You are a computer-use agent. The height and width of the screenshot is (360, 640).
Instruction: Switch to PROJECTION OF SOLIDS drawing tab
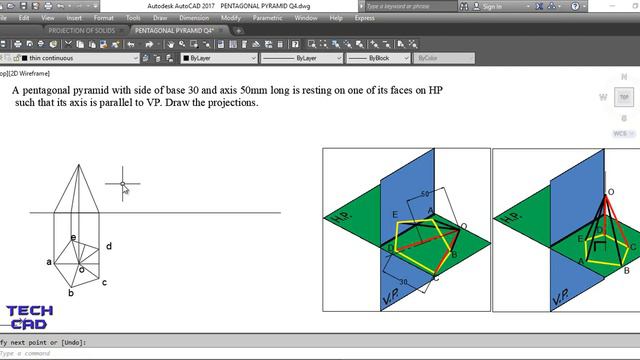pyautogui.click(x=82, y=31)
